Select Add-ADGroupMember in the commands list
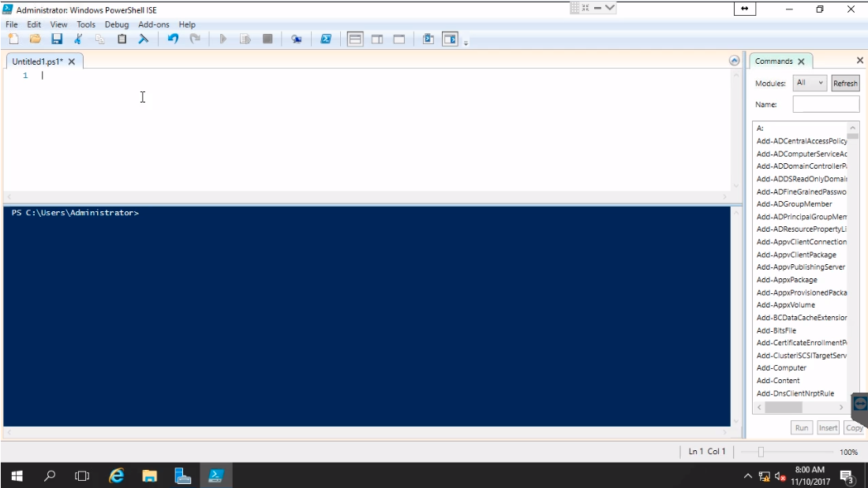868x488 pixels. pyautogui.click(x=794, y=204)
